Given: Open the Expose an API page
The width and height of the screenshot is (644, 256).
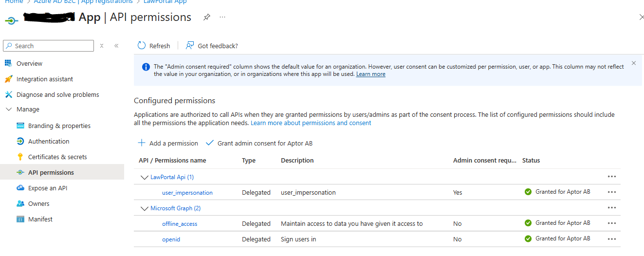Looking at the screenshot, I should [48, 188].
